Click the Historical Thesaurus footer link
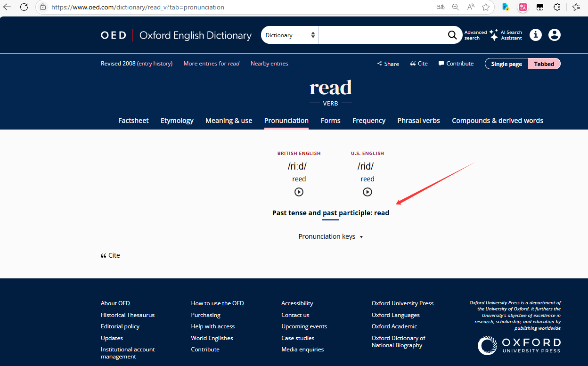The height and width of the screenshot is (366, 588). (128, 315)
